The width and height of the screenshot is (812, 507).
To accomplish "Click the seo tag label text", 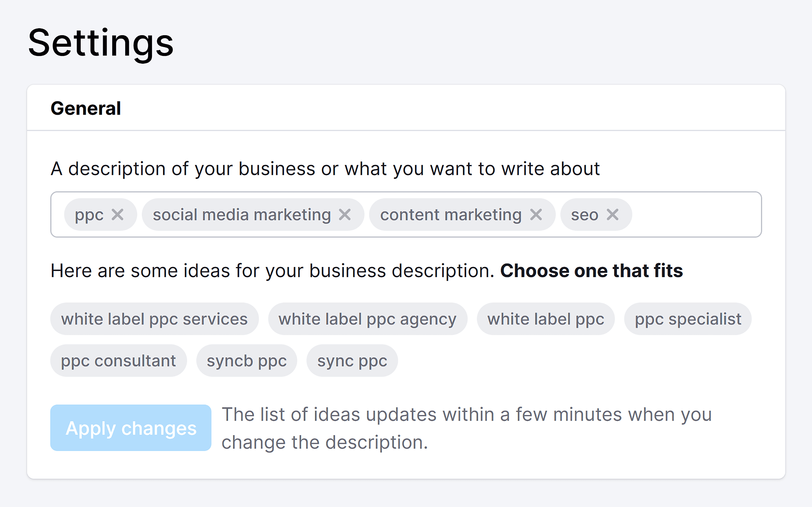I will [x=584, y=215].
